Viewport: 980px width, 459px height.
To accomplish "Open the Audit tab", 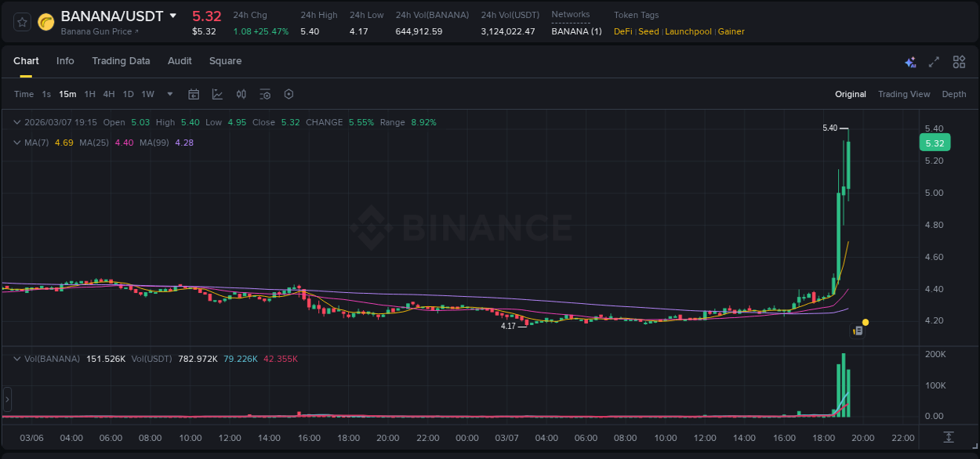I will coord(180,61).
